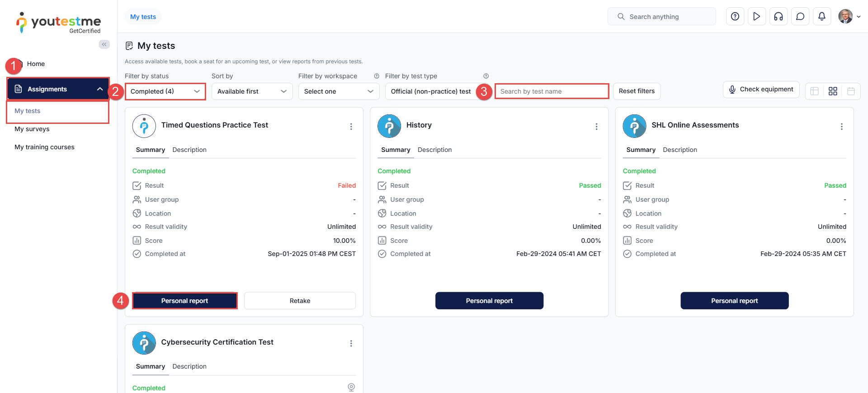Open the chat message icon
The width and height of the screenshot is (868, 393).
click(x=800, y=17)
